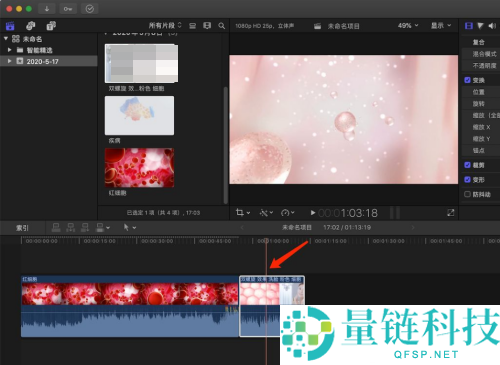This screenshot has width=500, height=365.
Task: Open clip appearance filmstrip icon in browser
Action: [207, 26]
